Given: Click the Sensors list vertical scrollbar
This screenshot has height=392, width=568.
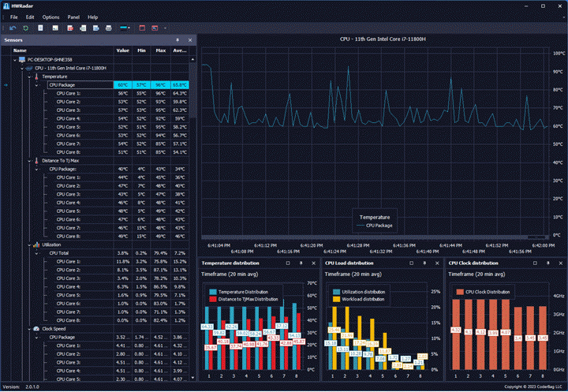Looking at the screenshot, I should (x=192, y=218).
